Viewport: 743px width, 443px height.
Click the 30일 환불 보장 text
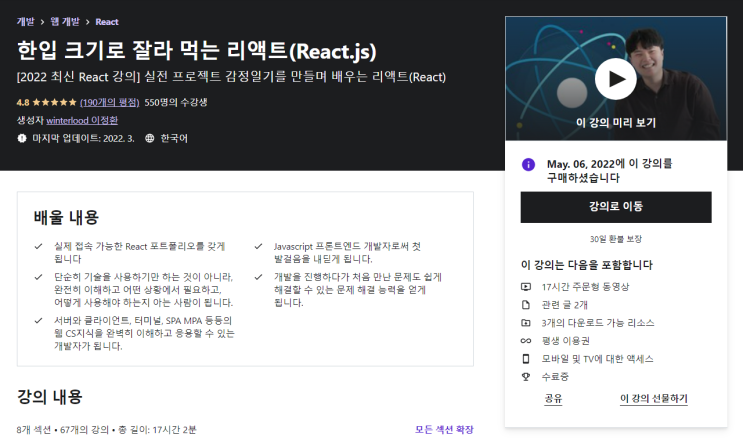tap(616, 239)
